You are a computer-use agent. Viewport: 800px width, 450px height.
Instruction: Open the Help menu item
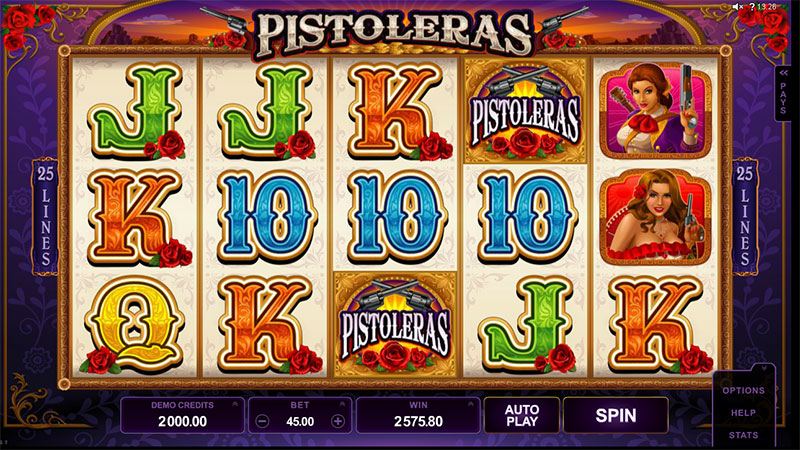pyautogui.click(x=743, y=413)
